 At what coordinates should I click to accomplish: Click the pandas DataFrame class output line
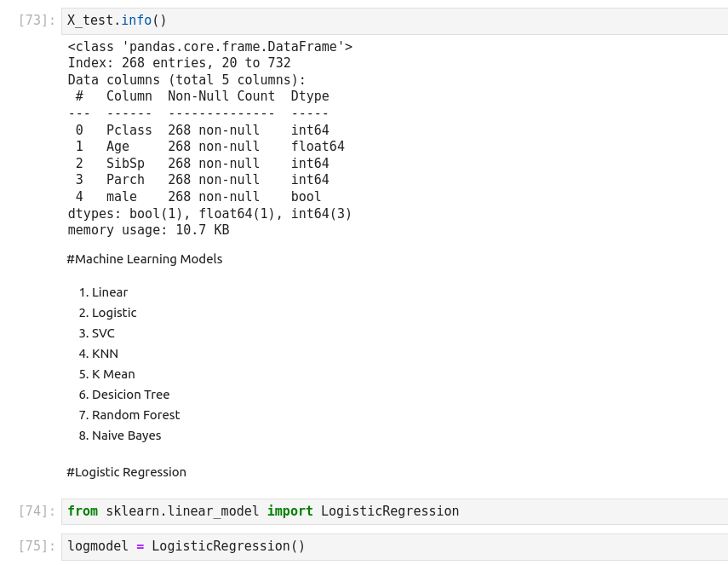[x=209, y=47]
